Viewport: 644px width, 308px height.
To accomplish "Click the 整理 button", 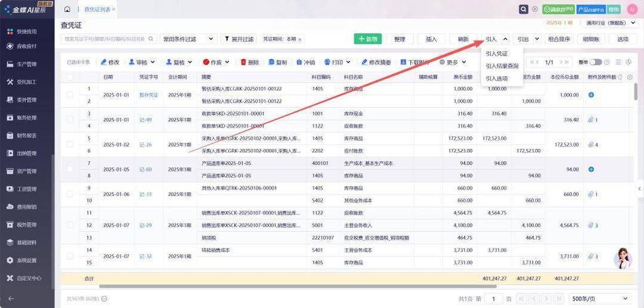I will (x=399, y=39).
